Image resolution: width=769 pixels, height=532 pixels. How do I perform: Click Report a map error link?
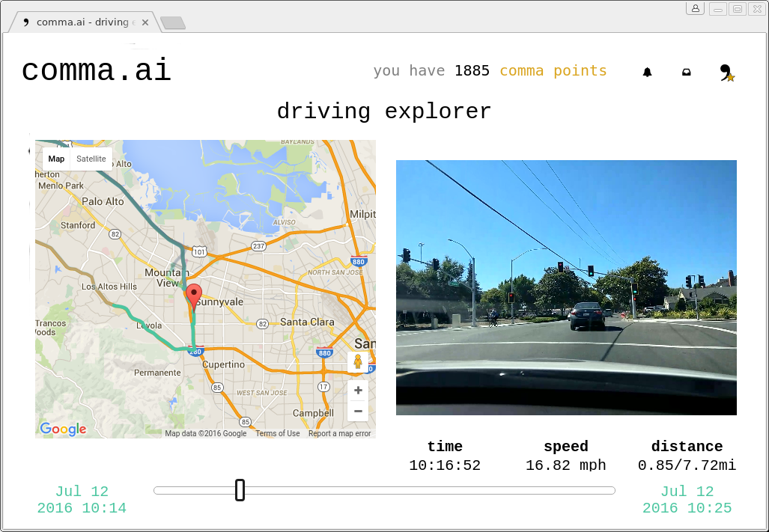[339, 433]
